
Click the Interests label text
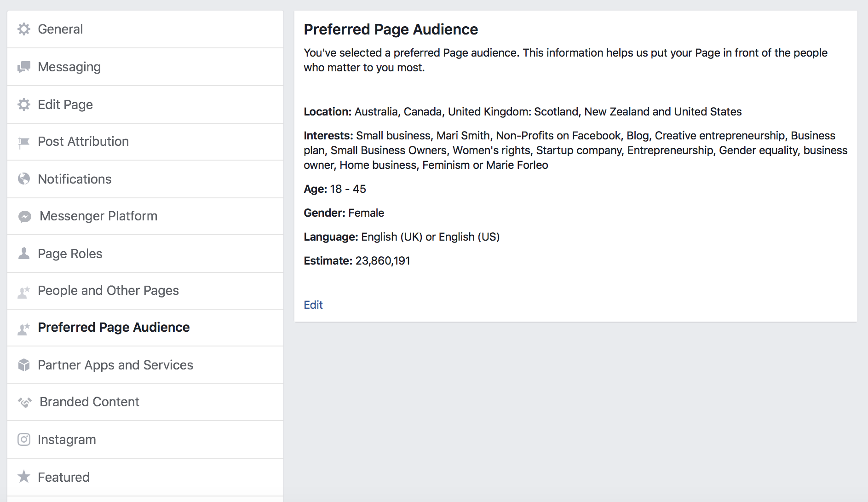(328, 135)
